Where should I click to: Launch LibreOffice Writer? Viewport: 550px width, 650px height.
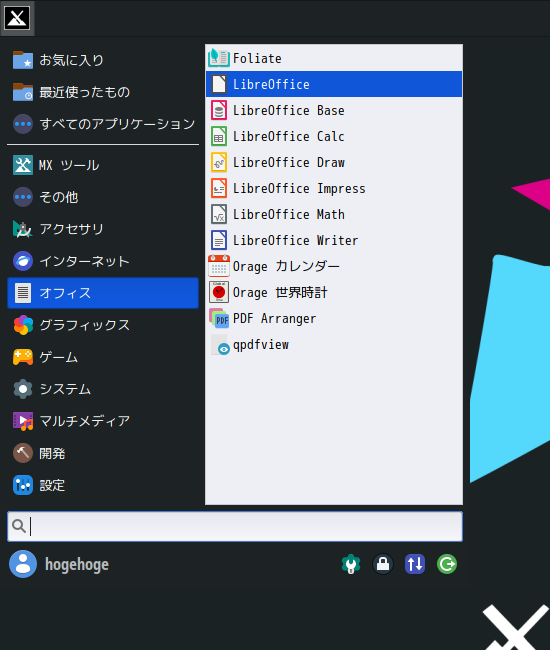(334, 240)
